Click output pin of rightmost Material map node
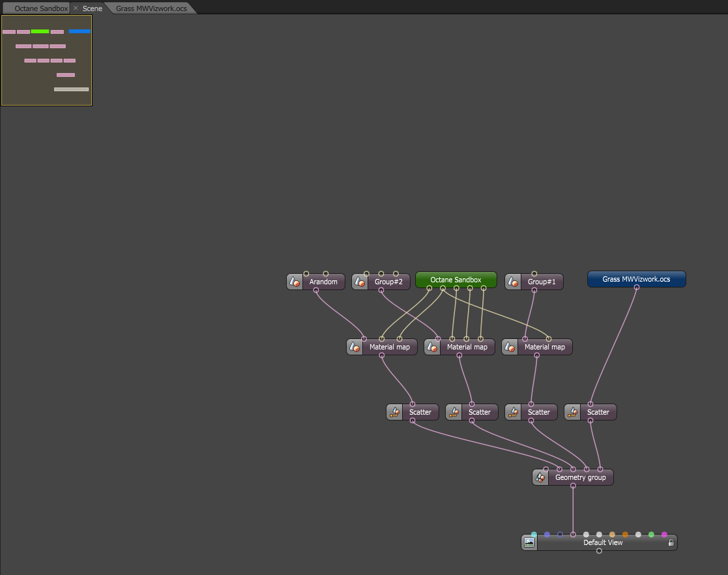Viewport: 728px width, 575px height. click(537, 355)
